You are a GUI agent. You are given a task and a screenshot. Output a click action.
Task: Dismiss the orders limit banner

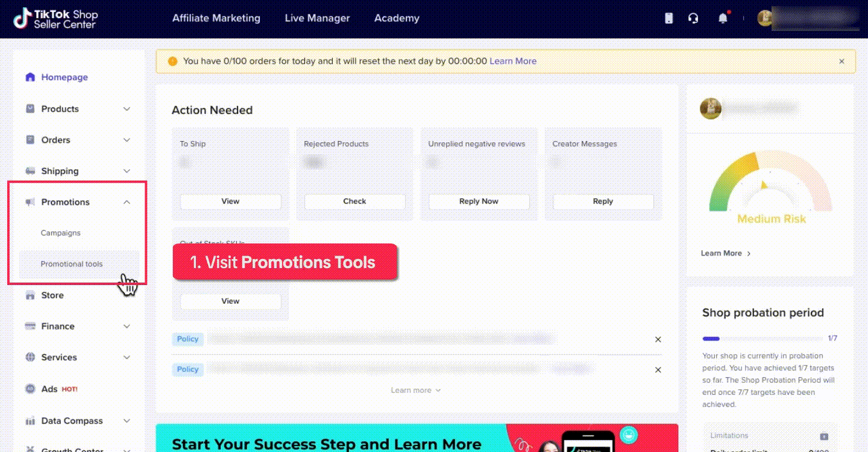(x=841, y=61)
